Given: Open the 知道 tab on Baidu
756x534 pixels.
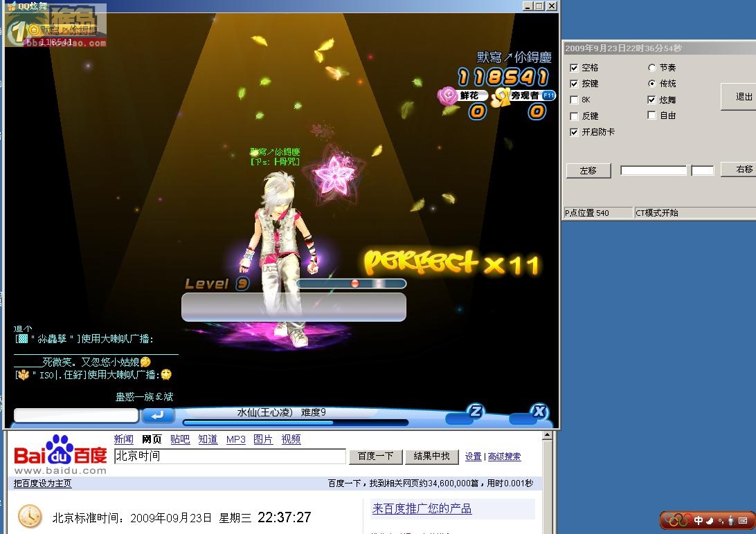Looking at the screenshot, I should coord(208,439).
